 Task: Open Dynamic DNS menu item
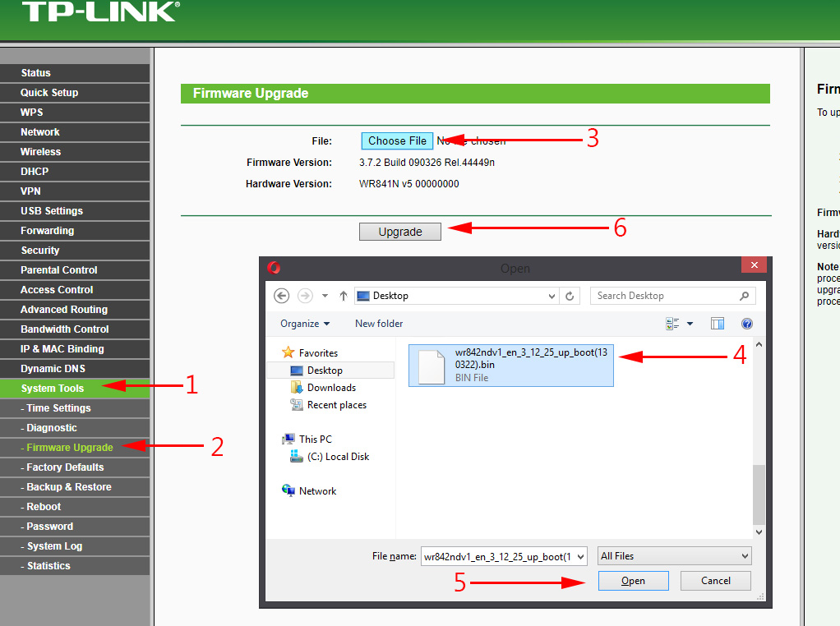pyautogui.click(x=75, y=368)
